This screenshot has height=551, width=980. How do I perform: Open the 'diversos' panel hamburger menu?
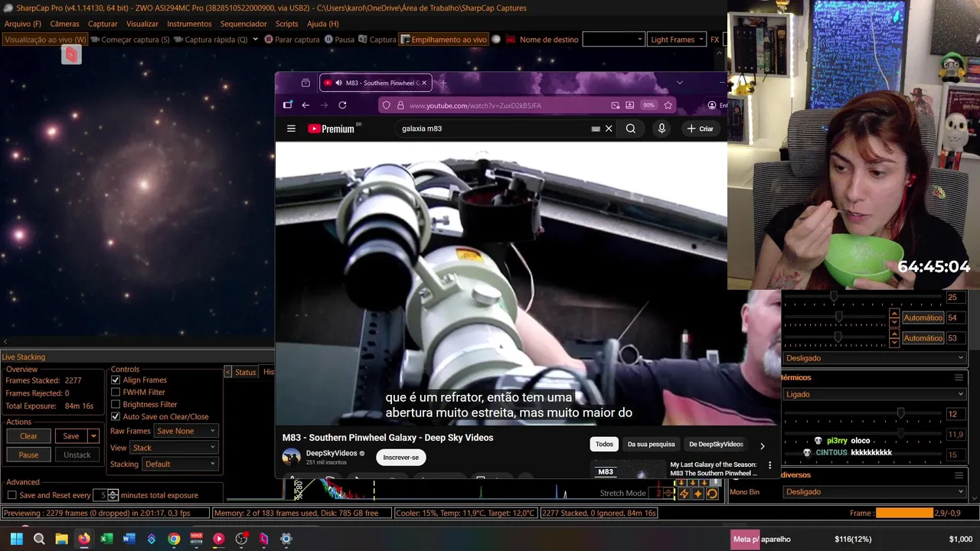pos(959,474)
